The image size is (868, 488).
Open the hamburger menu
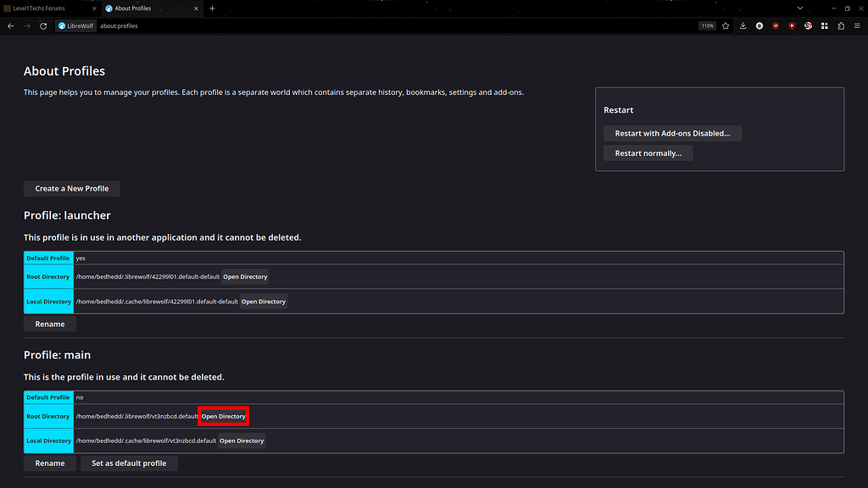click(859, 25)
